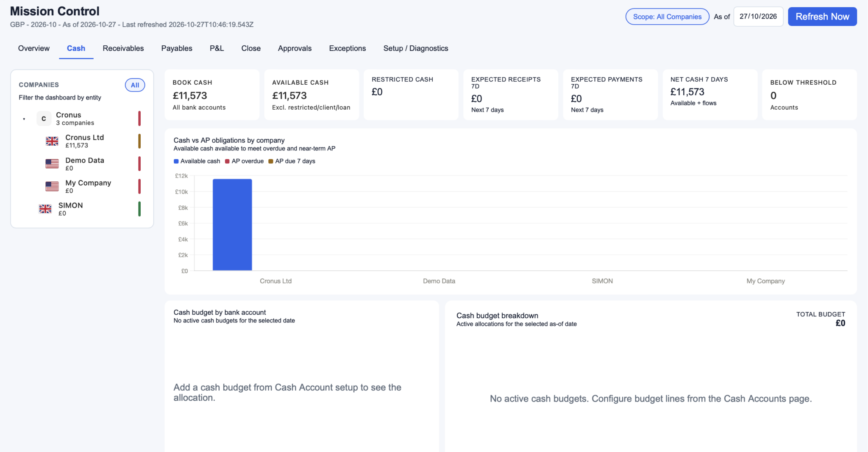This screenshot has height=452, width=868.
Task: Click the All companies filter button
Action: 135,85
